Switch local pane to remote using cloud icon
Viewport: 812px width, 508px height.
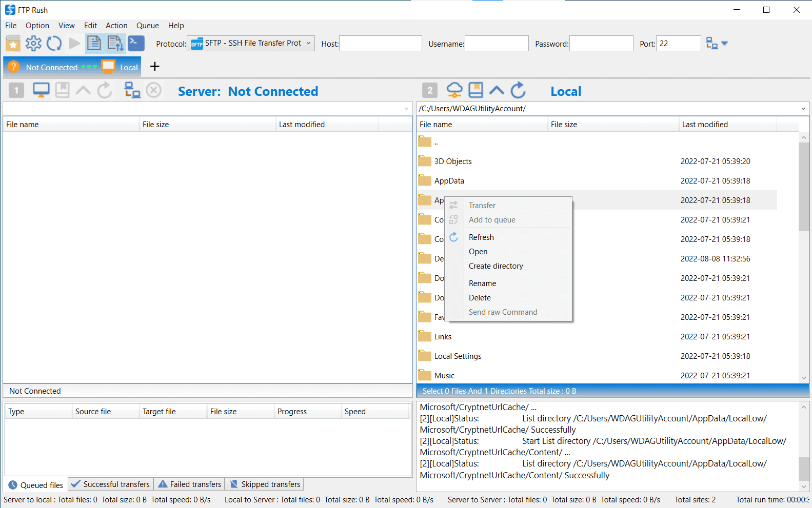(454, 90)
